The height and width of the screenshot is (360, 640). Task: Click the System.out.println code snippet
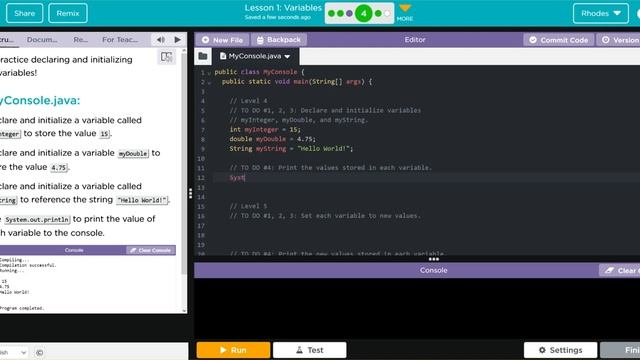37,220
